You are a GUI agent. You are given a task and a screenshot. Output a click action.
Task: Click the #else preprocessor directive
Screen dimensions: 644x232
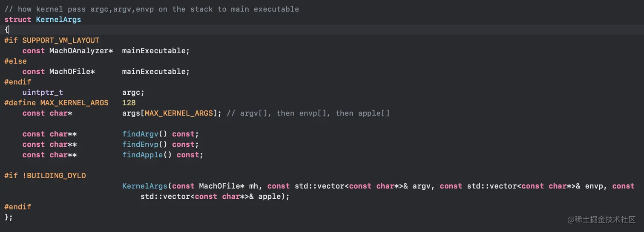(15, 61)
